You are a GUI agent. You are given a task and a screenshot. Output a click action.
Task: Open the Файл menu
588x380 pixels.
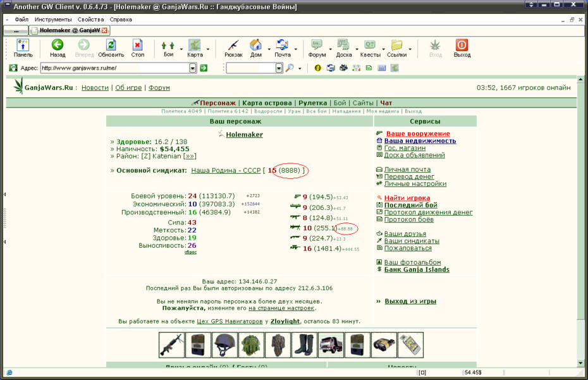pyautogui.click(x=21, y=20)
